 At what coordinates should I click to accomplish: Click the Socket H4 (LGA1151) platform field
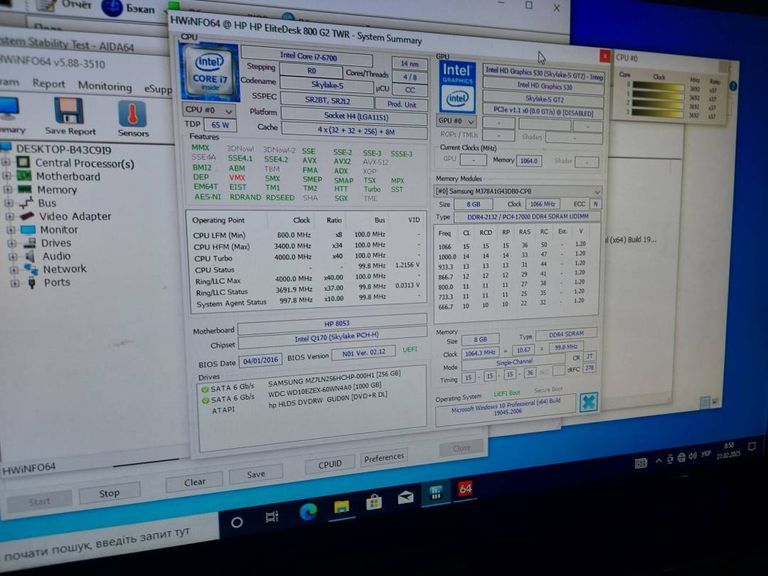tap(356, 117)
